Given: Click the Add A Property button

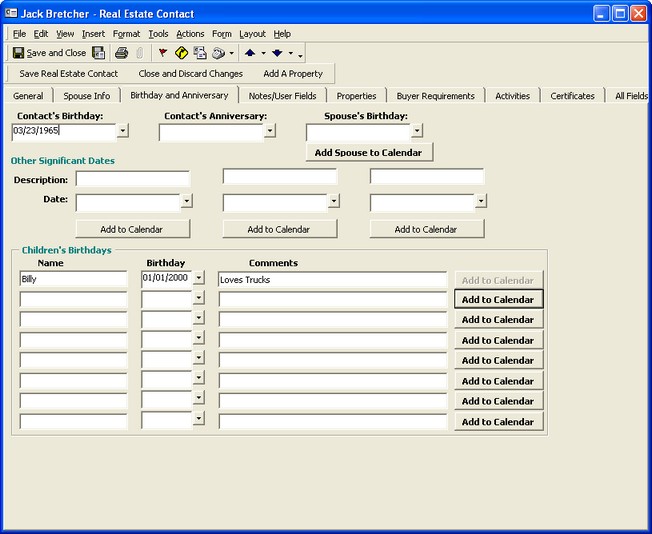Looking at the screenshot, I should [x=293, y=74].
